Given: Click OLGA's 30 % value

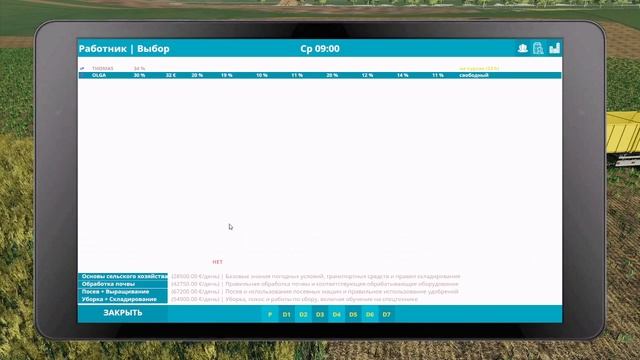Looking at the screenshot, I should click(x=140, y=75).
